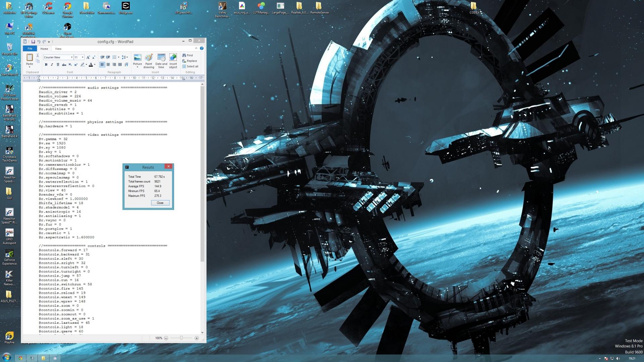Screen dimensions: 644x362
Task: Insert a Paint drawing
Action: tap(149, 61)
